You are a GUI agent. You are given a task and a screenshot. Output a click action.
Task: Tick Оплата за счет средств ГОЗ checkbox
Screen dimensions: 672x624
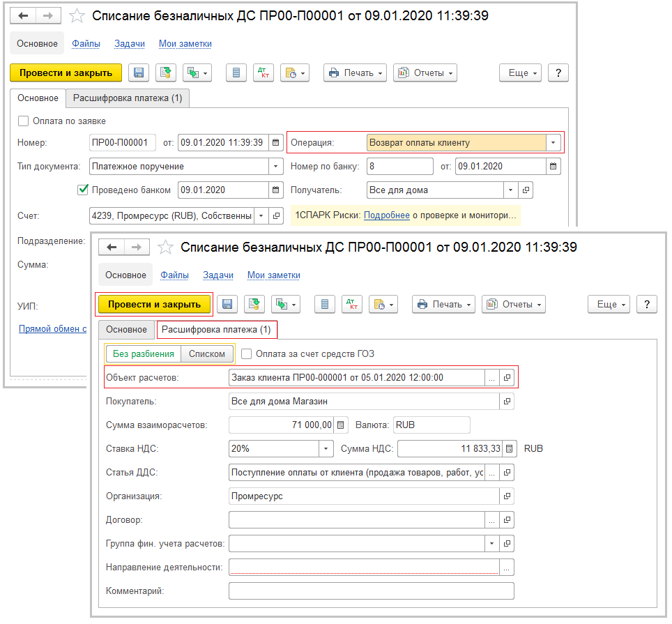[246, 353]
